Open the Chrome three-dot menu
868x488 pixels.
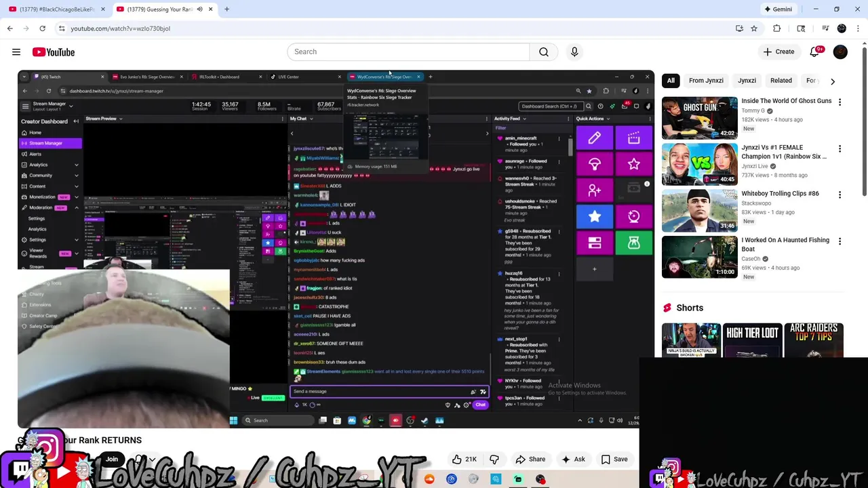[x=859, y=28]
